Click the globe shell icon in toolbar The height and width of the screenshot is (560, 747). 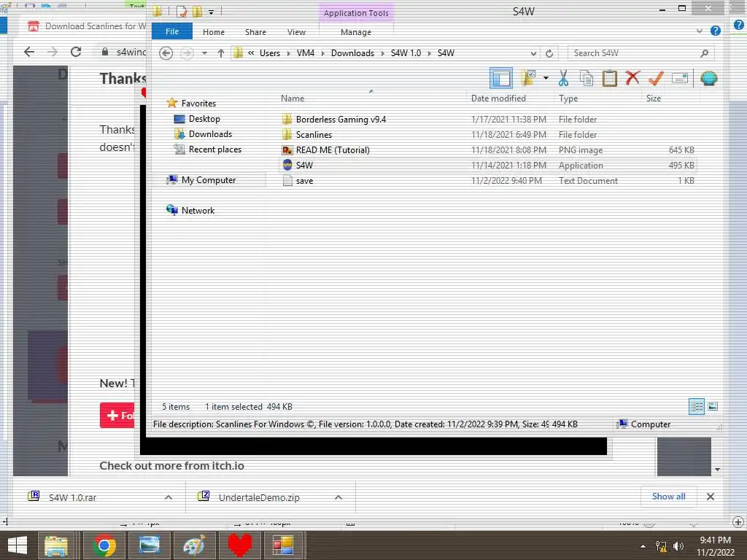[x=709, y=78]
